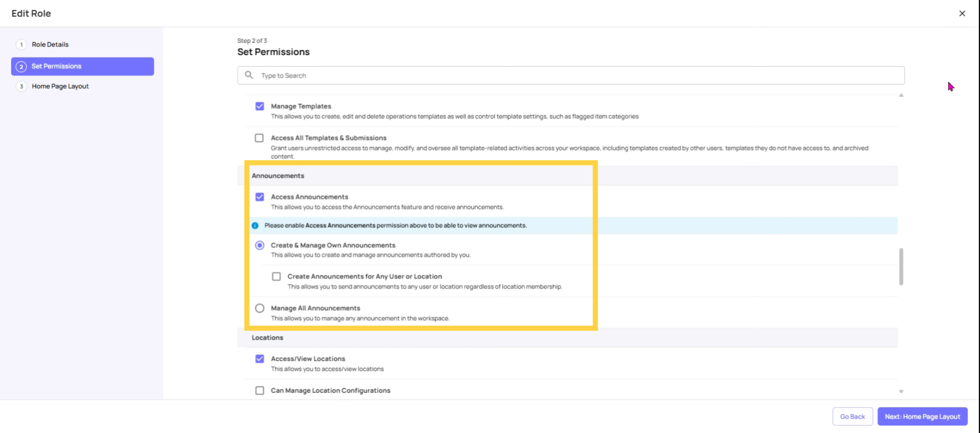Switch to the Role Details step
This screenshot has width=980, height=433.
point(50,44)
